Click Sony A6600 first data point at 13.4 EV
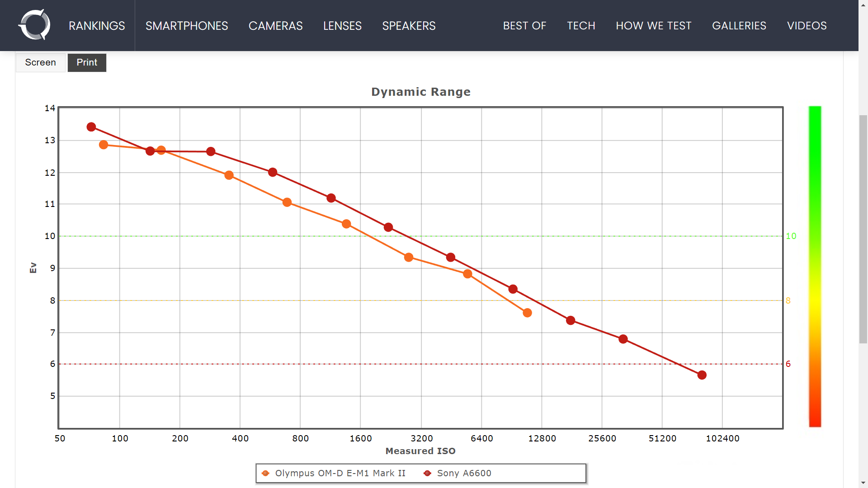The height and width of the screenshot is (488, 868). coord(91,127)
